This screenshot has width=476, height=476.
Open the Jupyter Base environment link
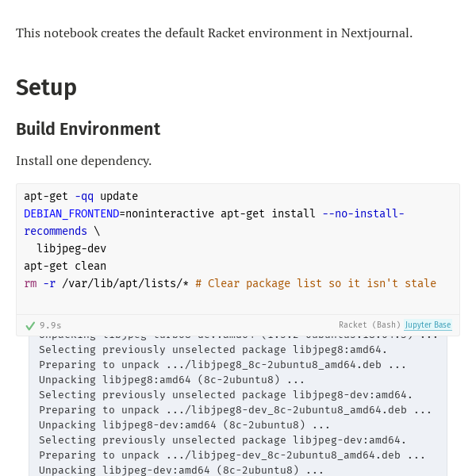pyautogui.click(x=428, y=324)
